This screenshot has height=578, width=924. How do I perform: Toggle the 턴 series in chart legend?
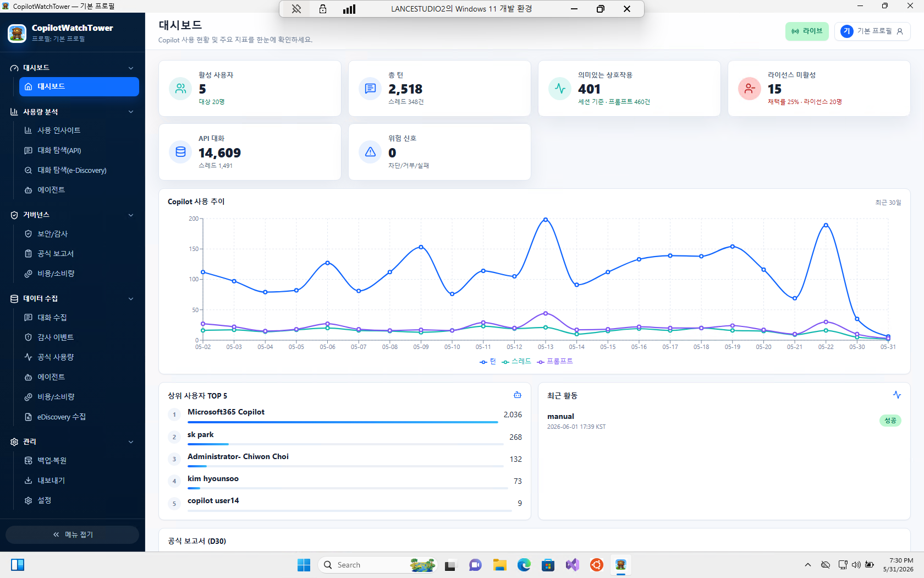pos(488,362)
